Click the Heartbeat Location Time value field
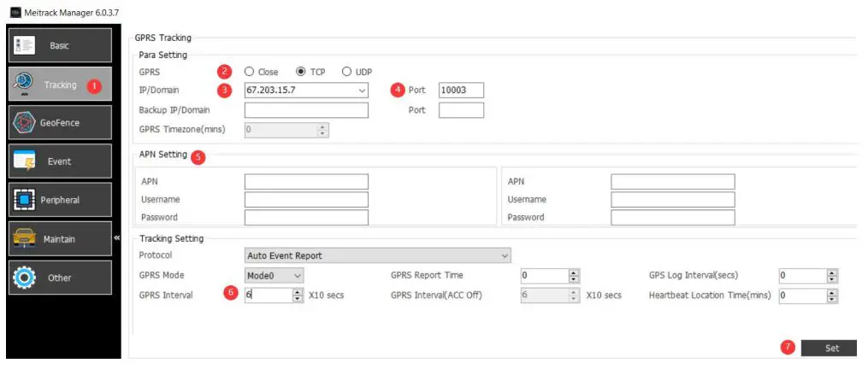 tap(803, 296)
